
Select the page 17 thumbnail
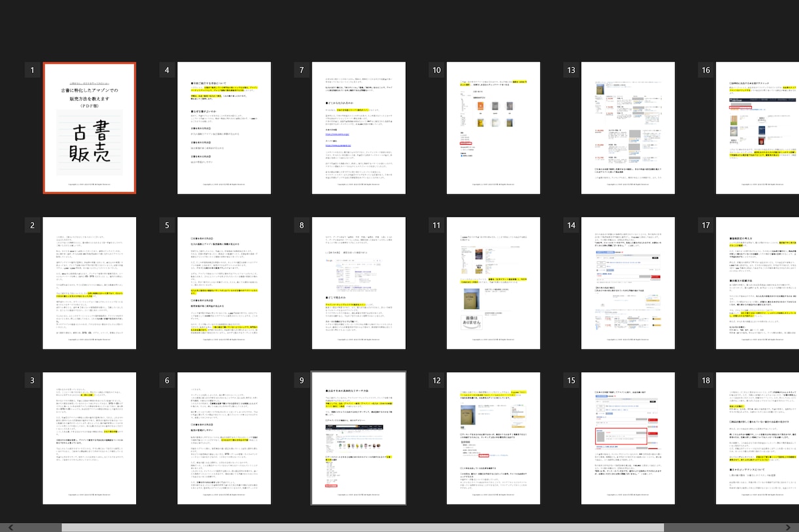coord(758,284)
